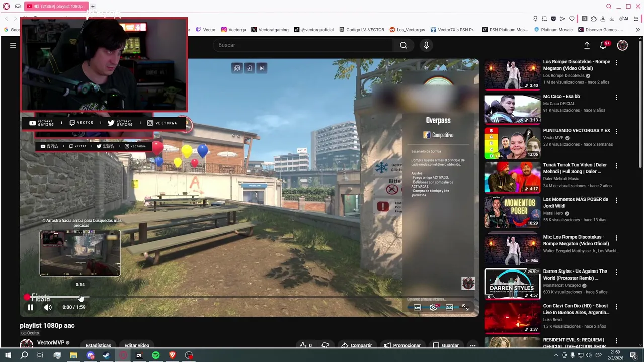
Task: Open Tunak Tunak Tun video title
Action: click(x=575, y=168)
